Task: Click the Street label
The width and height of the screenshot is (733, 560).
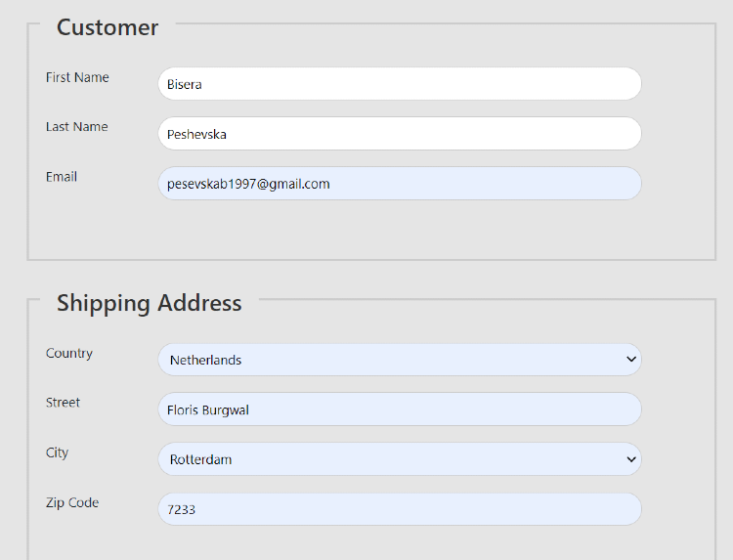Action: click(x=63, y=403)
